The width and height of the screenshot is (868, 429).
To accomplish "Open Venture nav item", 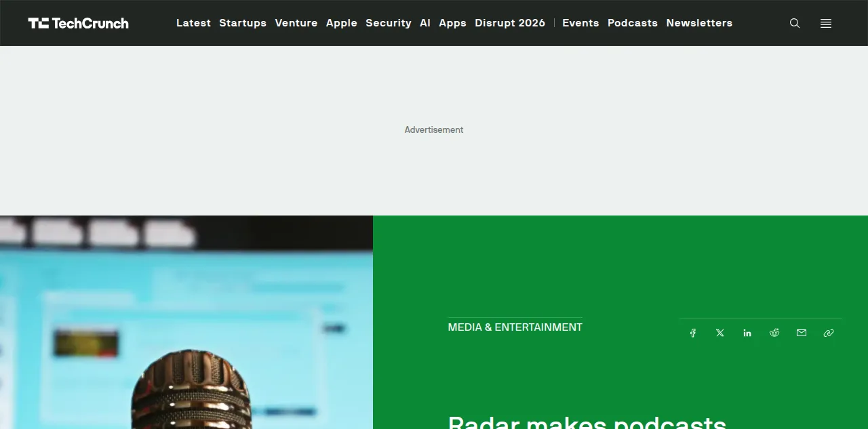I will [296, 23].
